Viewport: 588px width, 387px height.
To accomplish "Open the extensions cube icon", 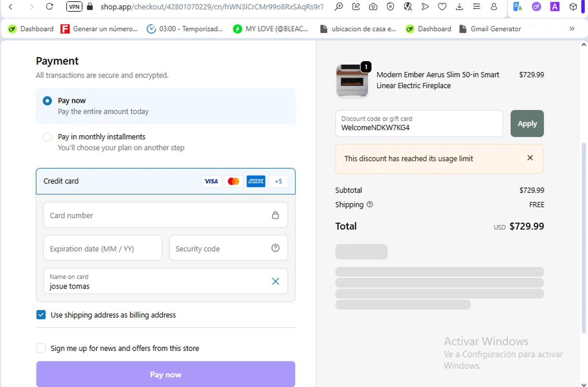I will [x=573, y=7].
